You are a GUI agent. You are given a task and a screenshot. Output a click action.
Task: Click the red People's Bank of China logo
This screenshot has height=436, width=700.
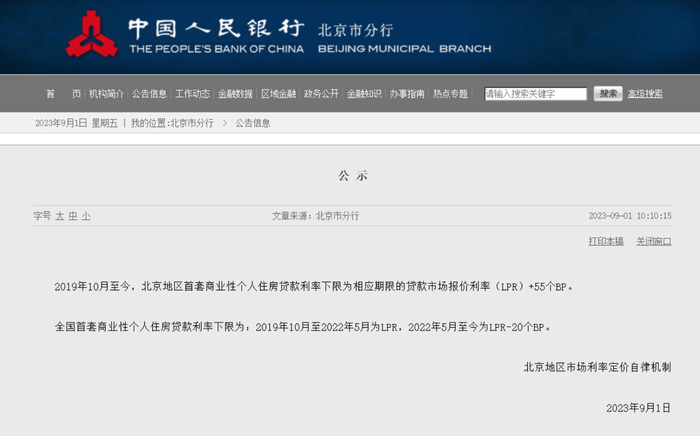(x=92, y=34)
